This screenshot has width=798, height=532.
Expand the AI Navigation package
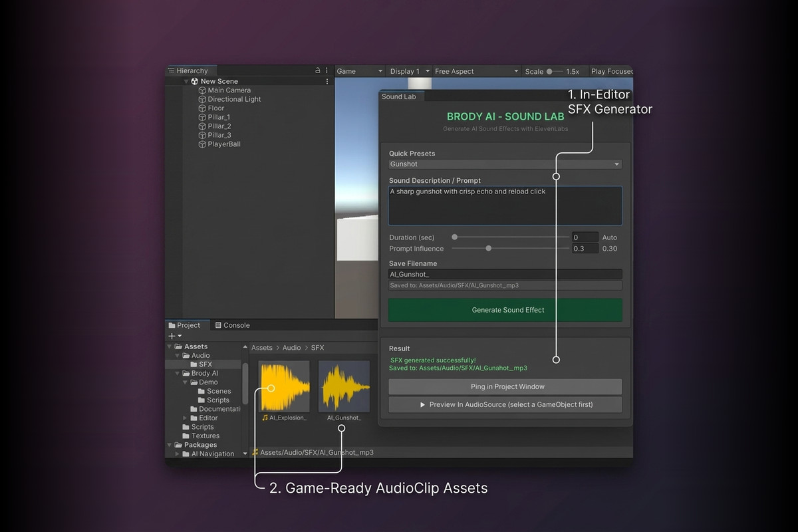tap(178, 454)
